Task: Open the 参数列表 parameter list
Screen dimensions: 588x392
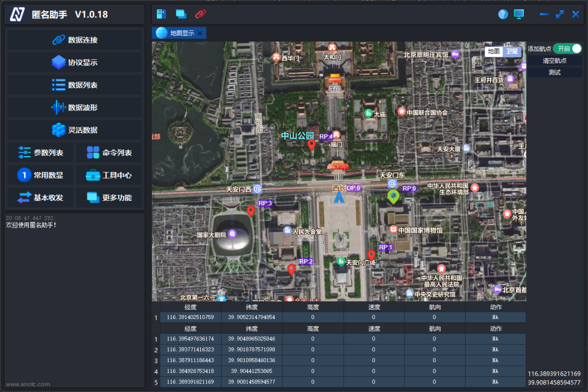Action: [40, 152]
